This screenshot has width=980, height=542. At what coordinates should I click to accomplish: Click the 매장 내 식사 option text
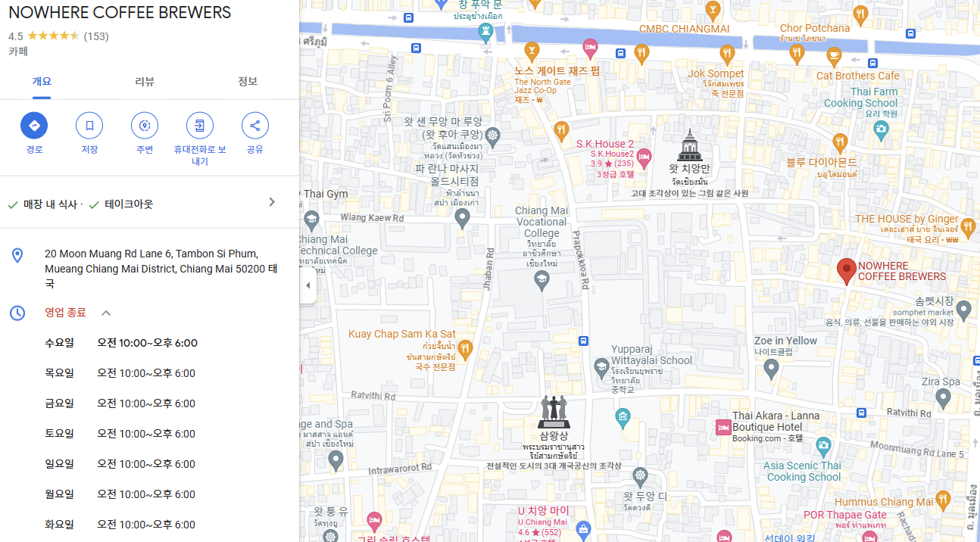coord(50,204)
